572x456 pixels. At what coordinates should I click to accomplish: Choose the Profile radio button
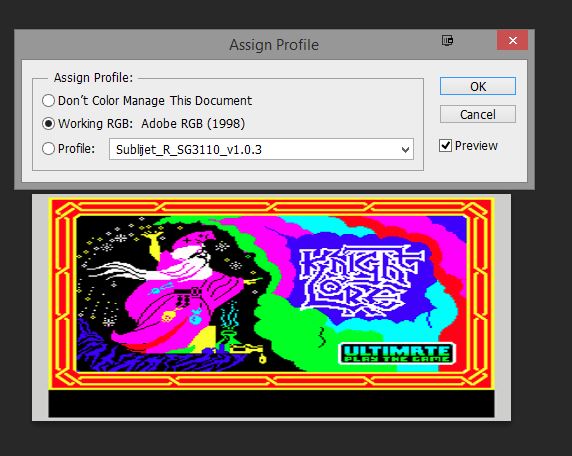coord(49,148)
